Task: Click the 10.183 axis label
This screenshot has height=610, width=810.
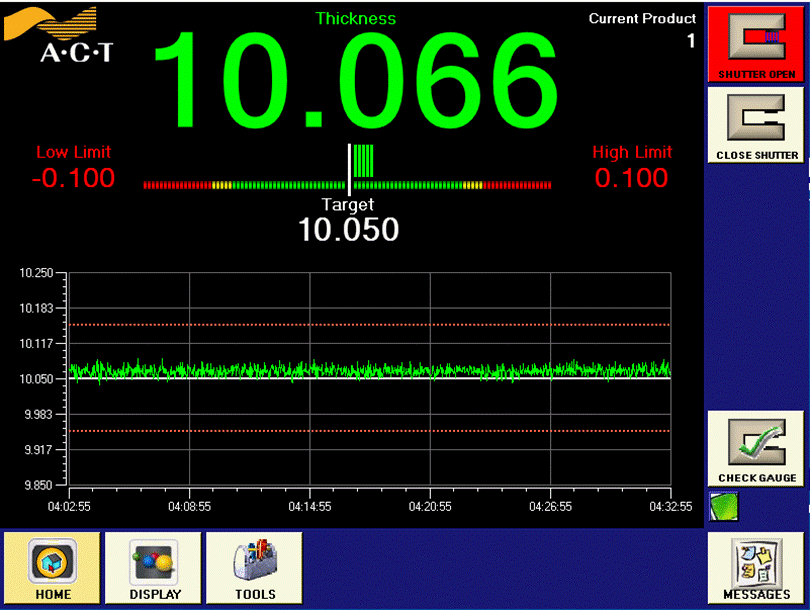Action: [36, 308]
